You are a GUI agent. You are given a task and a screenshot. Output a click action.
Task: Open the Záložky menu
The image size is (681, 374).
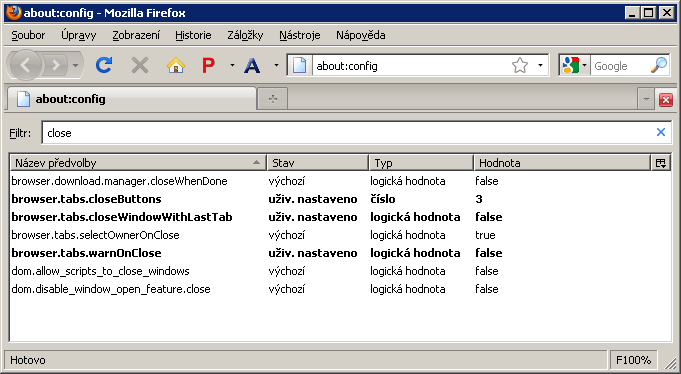click(x=245, y=35)
